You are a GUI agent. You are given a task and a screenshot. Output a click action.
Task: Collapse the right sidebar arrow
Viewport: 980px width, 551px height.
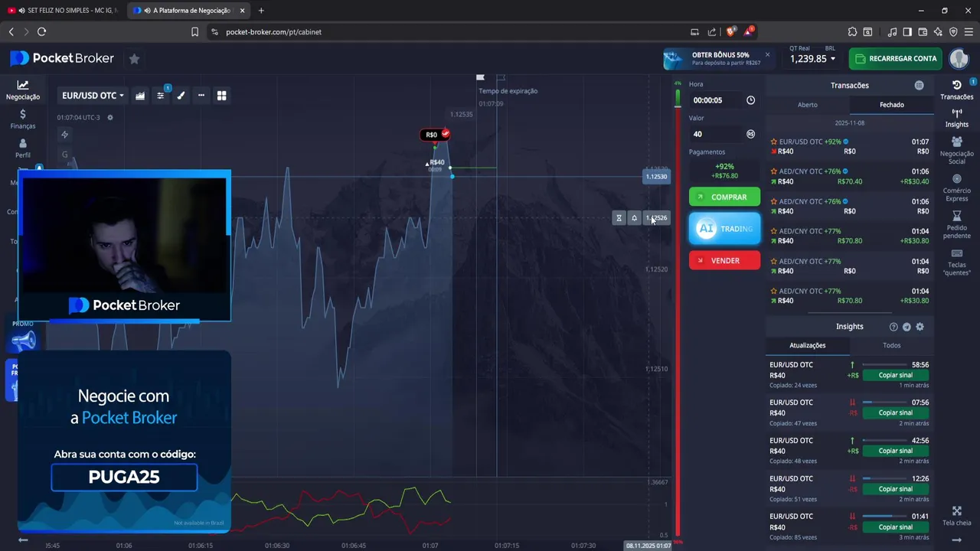pyautogui.click(x=957, y=540)
